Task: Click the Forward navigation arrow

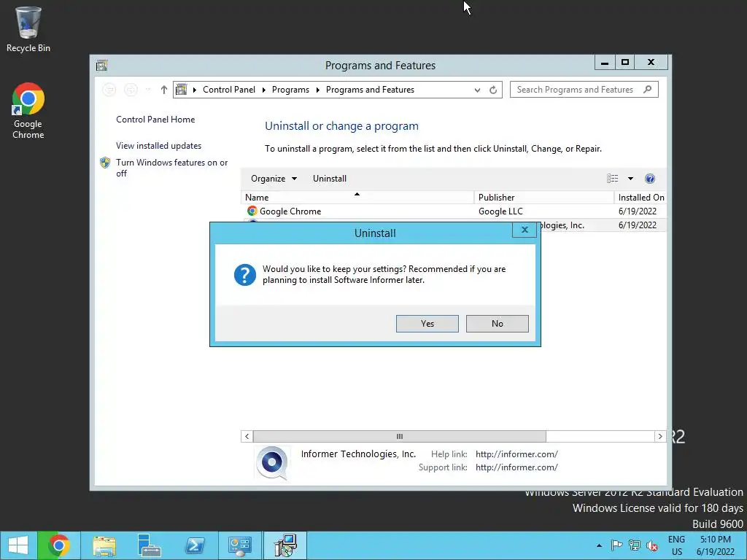Action: point(131,90)
